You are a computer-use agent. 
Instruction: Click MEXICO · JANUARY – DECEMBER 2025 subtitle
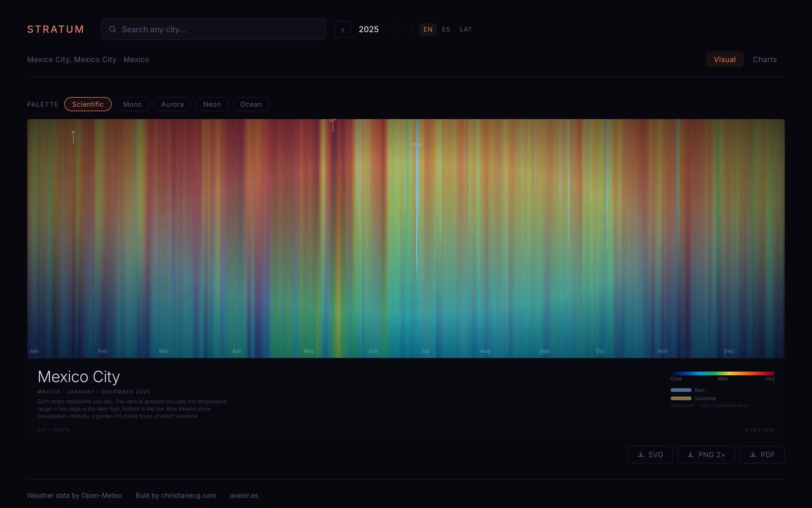tap(94, 392)
